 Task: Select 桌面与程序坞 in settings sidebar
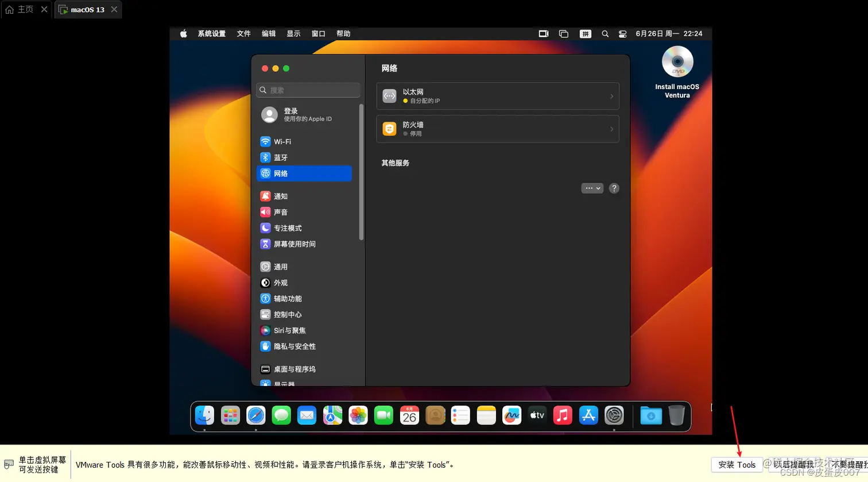pos(304,369)
